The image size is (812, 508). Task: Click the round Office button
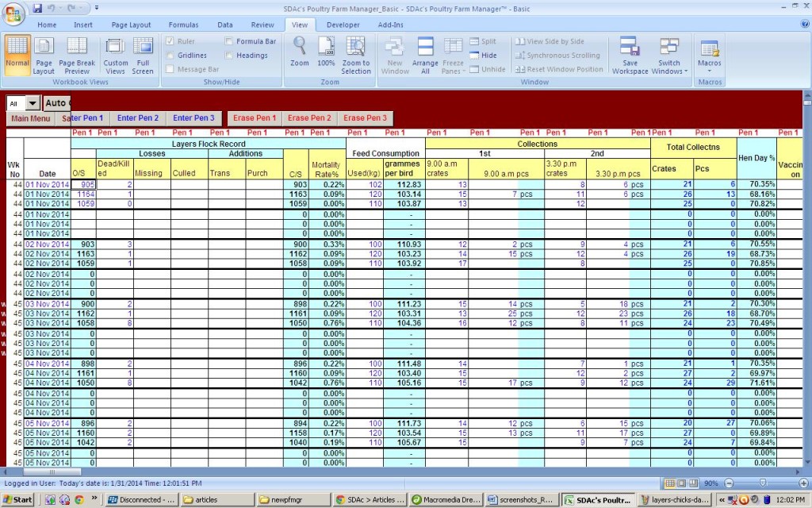coord(13,13)
